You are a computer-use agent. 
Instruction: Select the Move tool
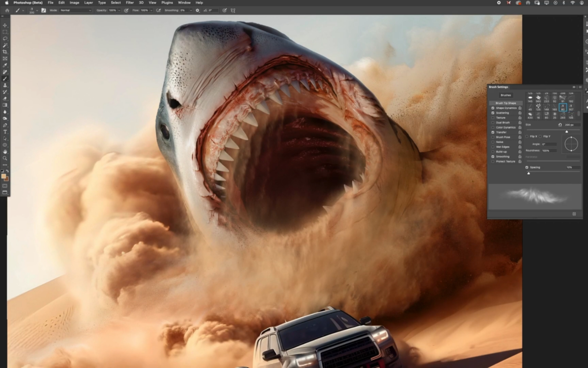click(5, 25)
